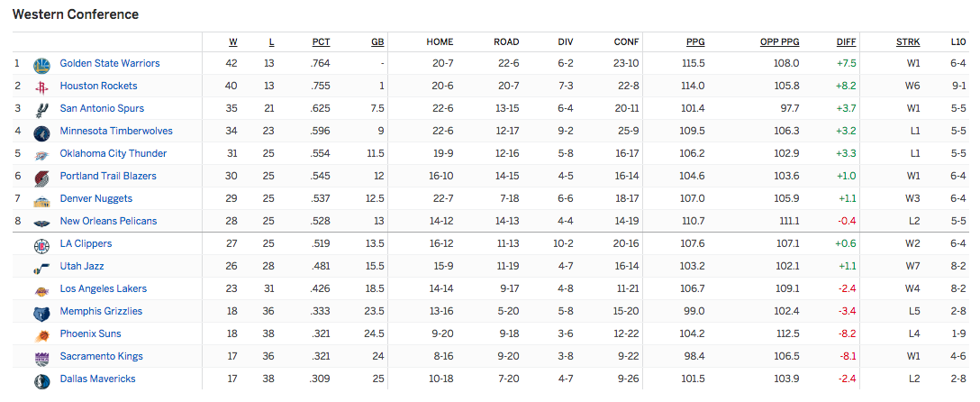
Task: Sort table by PCT column header
Action: click(322, 42)
